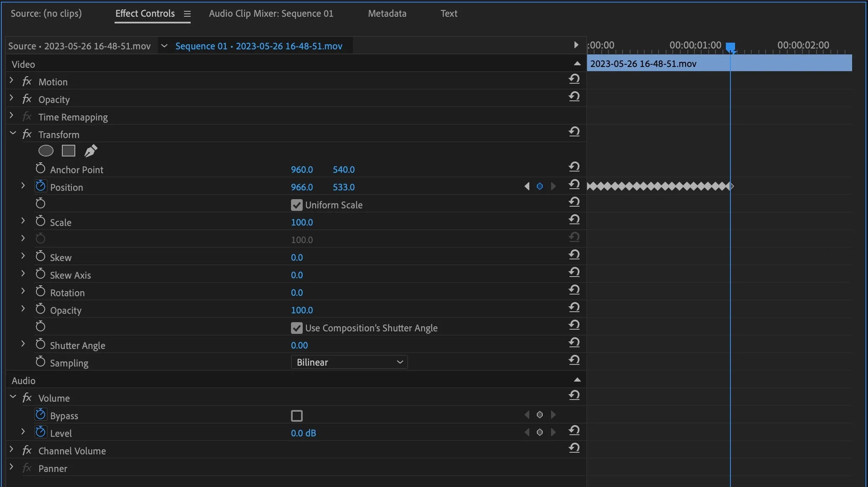The image size is (868, 487).
Task: Open the Effect Controls panel menu
Action: (x=187, y=13)
